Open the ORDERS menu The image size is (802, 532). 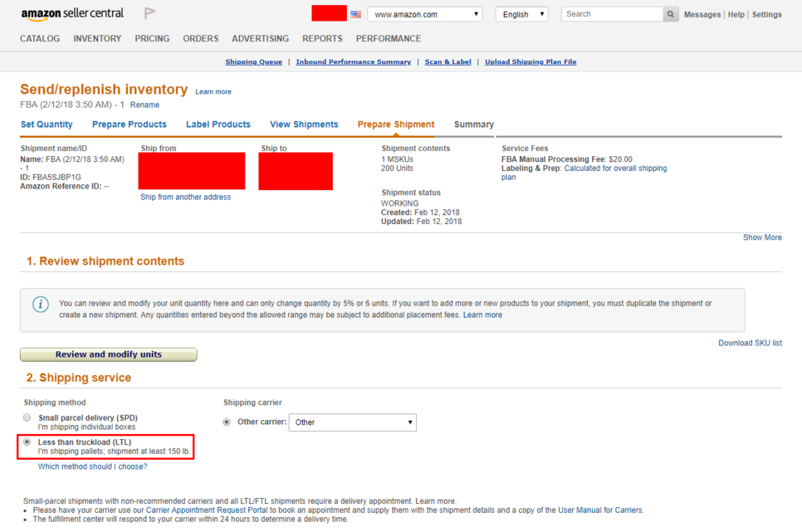[201, 38]
